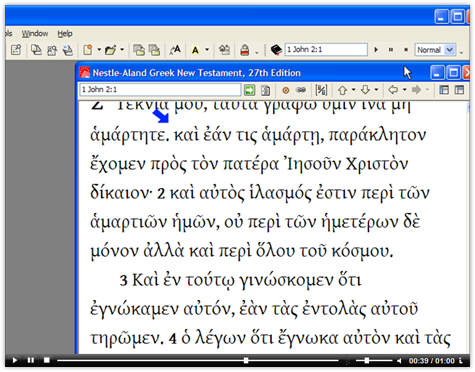Image resolution: width=475 pixels, height=372 pixels.
Task: Expand the back history dropdown arrow
Action: tap(404, 89)
